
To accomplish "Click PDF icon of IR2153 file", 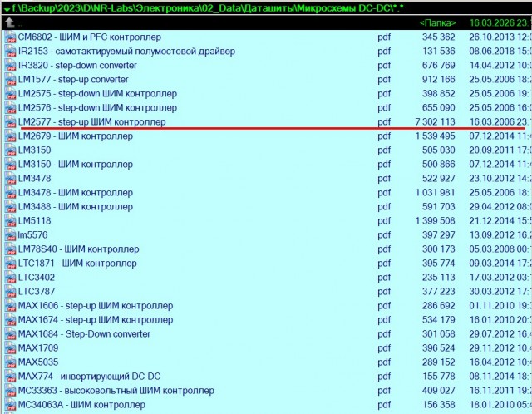I will click(x=11, y=52).
